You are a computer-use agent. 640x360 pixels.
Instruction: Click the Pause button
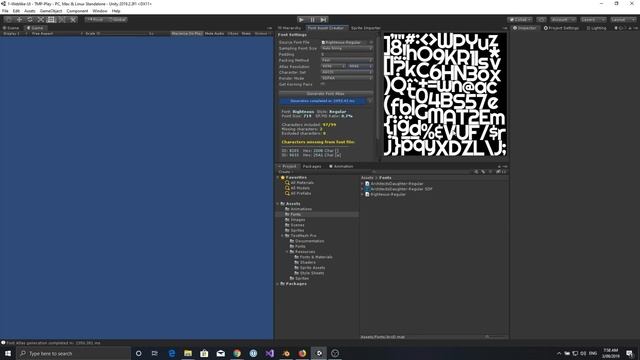pos(312,20)
